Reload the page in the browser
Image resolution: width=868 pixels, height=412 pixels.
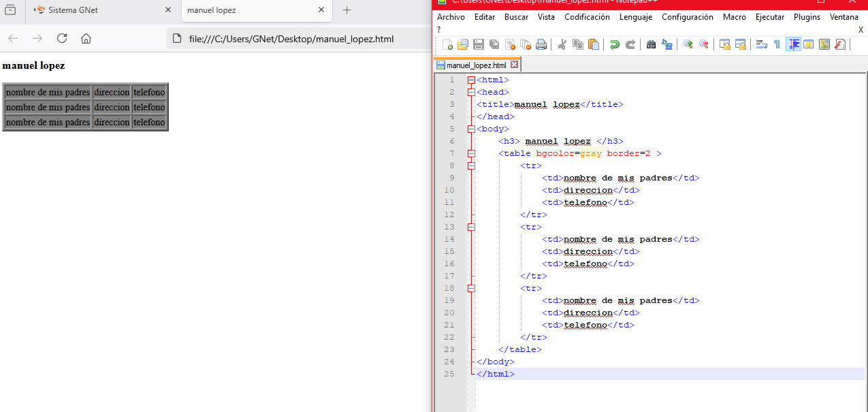tap(62, 39)
